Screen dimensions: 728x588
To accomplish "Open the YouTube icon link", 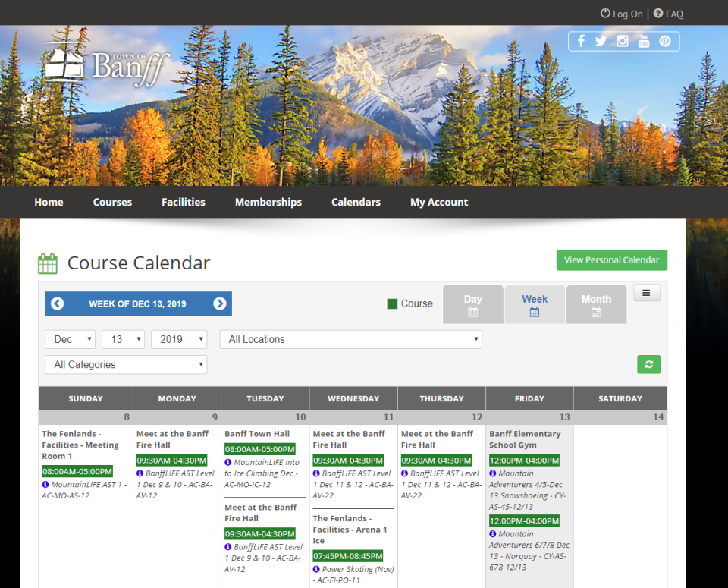I will (x=644, y=41).
